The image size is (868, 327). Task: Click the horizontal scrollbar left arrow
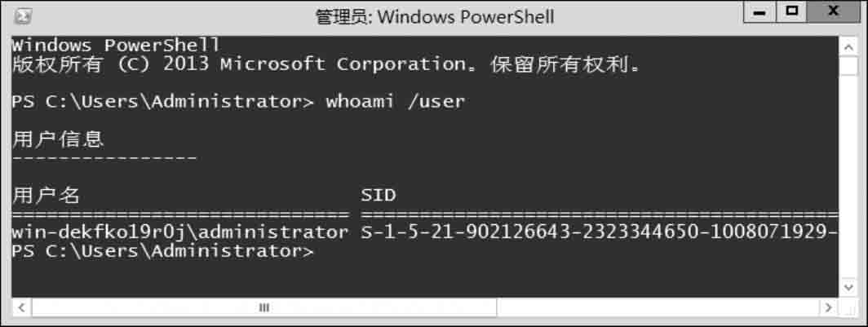[x=20, y=308]
